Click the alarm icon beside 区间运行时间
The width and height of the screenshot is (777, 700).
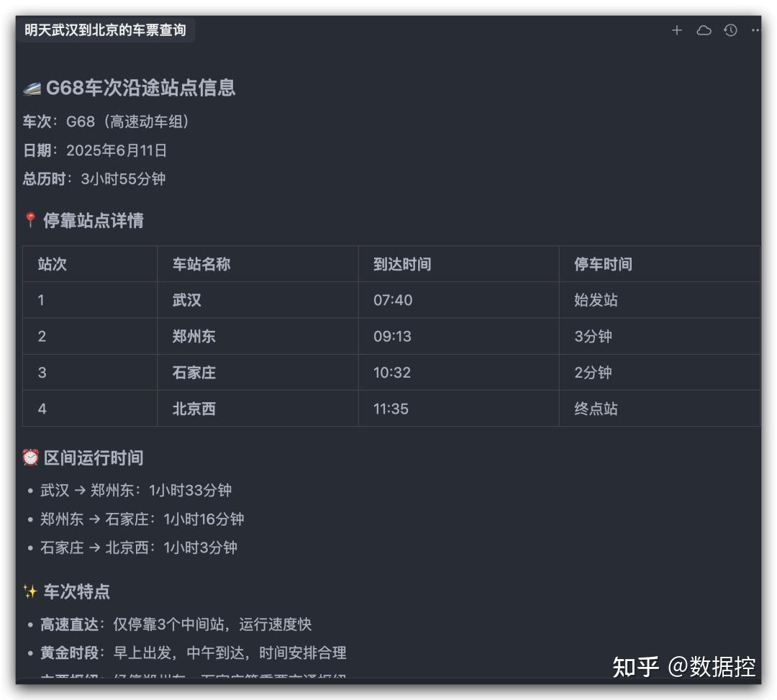(29, 458)
